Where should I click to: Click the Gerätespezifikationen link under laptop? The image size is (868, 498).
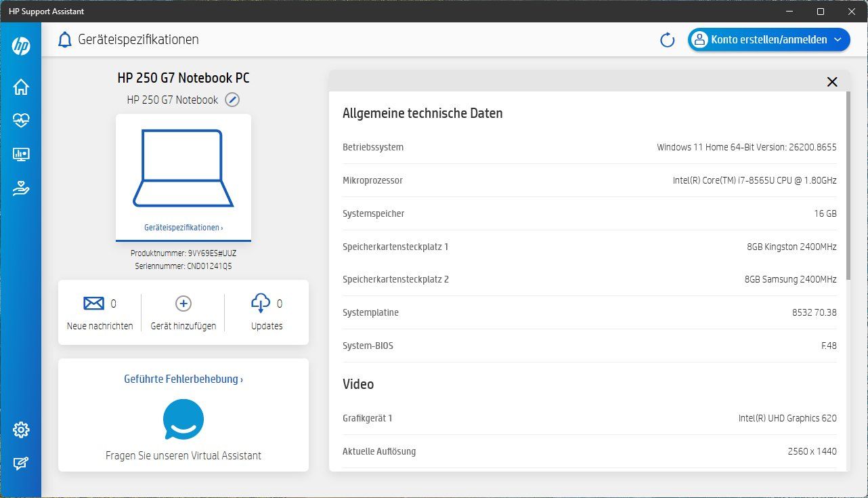[183, 228]
